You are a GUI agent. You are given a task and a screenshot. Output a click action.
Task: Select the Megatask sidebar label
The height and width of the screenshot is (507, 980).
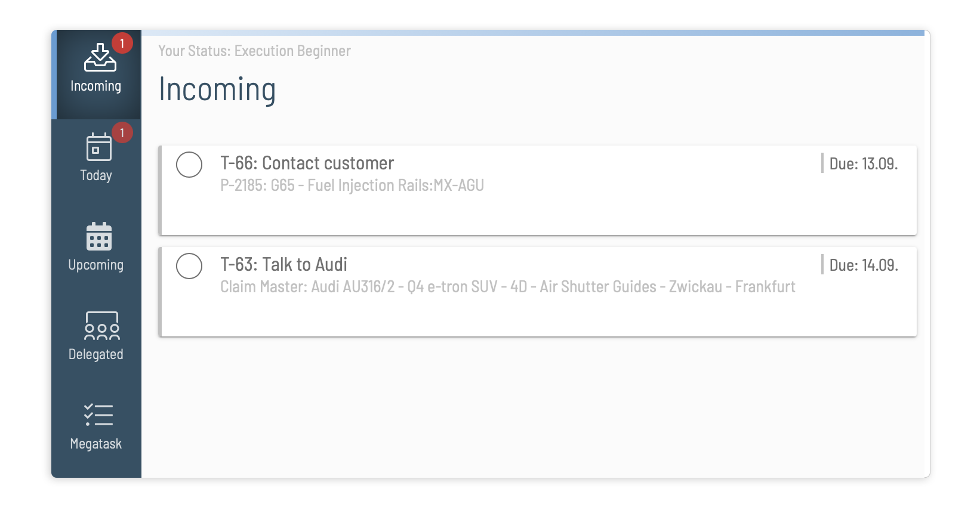click(x=95, y=444)
